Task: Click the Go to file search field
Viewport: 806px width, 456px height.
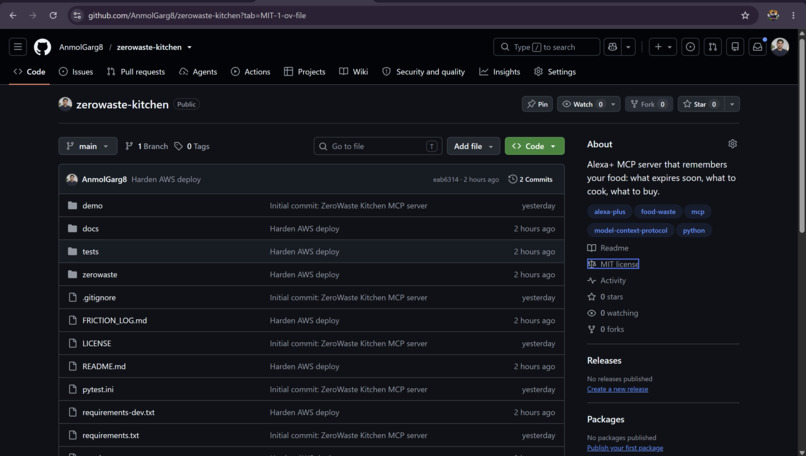Action: tap(378, 146)
